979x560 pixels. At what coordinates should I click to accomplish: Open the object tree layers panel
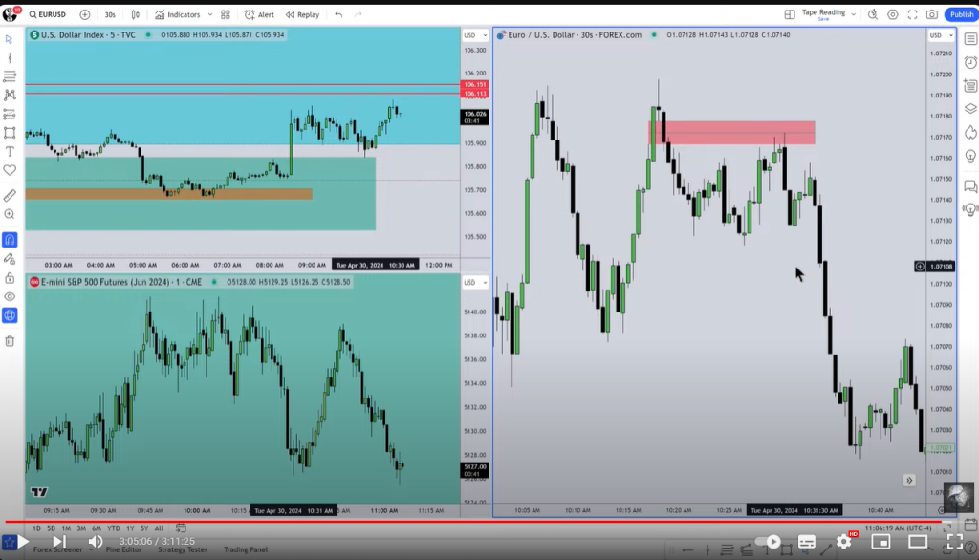[x=970, y=109]
